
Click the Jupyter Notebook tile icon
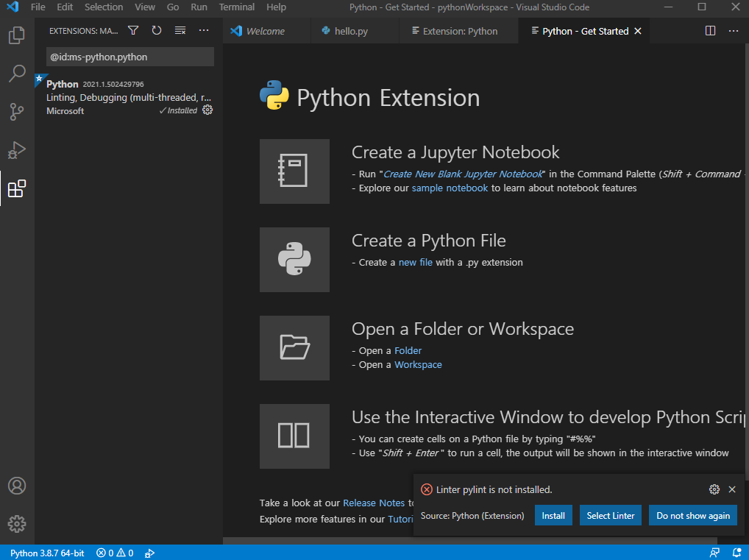[x=294, y=171]
